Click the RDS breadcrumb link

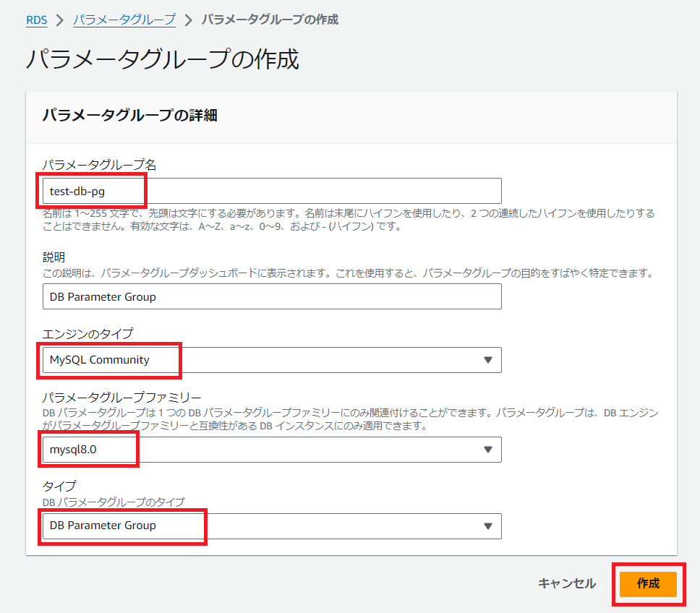coord(36,20)
